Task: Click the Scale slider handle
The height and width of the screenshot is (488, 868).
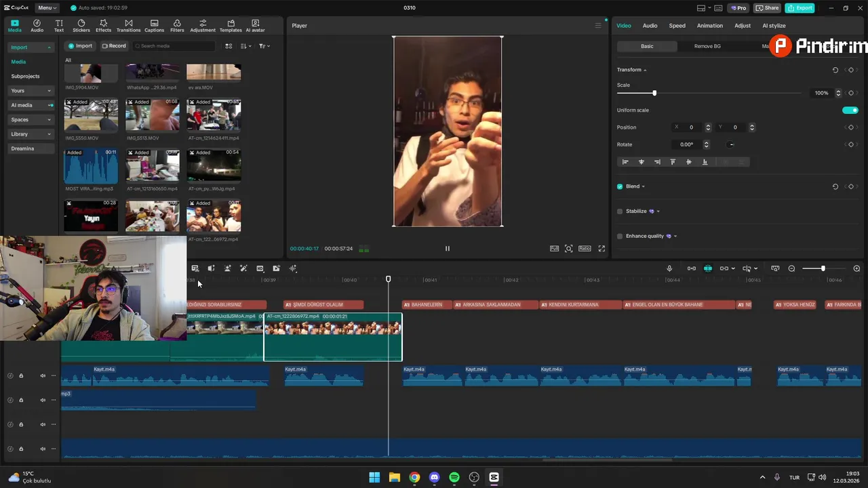Action: pyautogui.click(x=654, y=93)
